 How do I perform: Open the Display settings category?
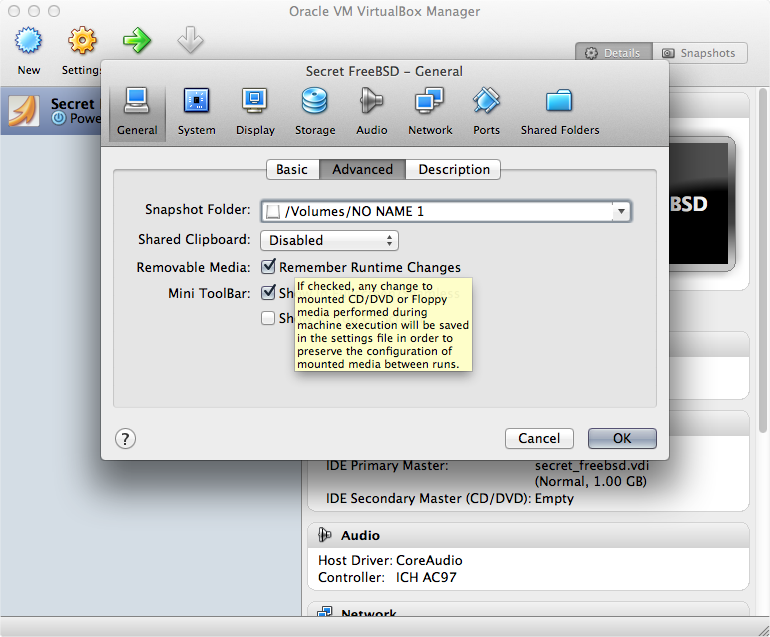tap(255, 111)
